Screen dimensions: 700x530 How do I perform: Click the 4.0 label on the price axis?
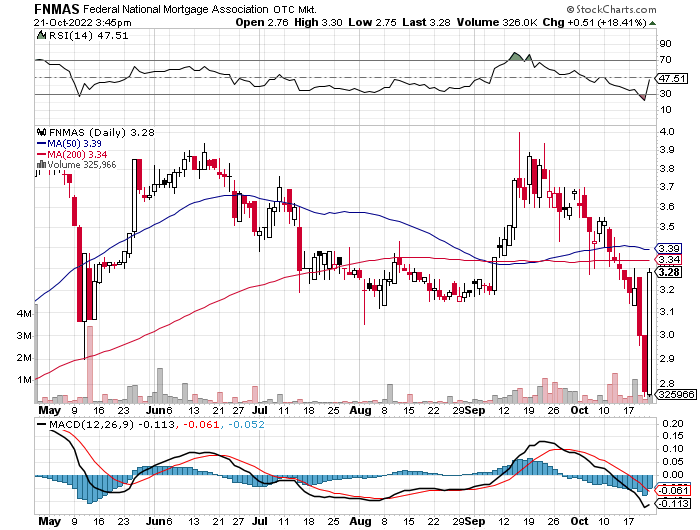point(667,132)
